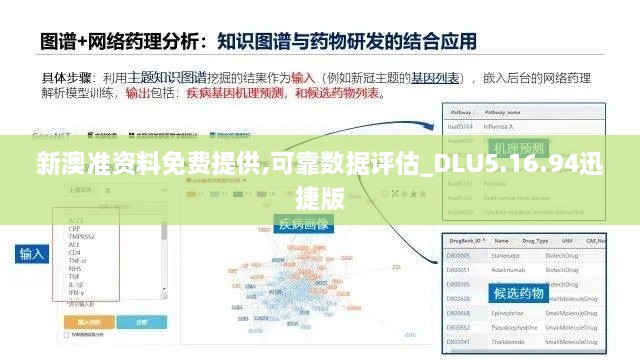The height and width of the screenshot is (360, 640).
Task: Select the Influenza A pathway row
Action: (524, 127)
